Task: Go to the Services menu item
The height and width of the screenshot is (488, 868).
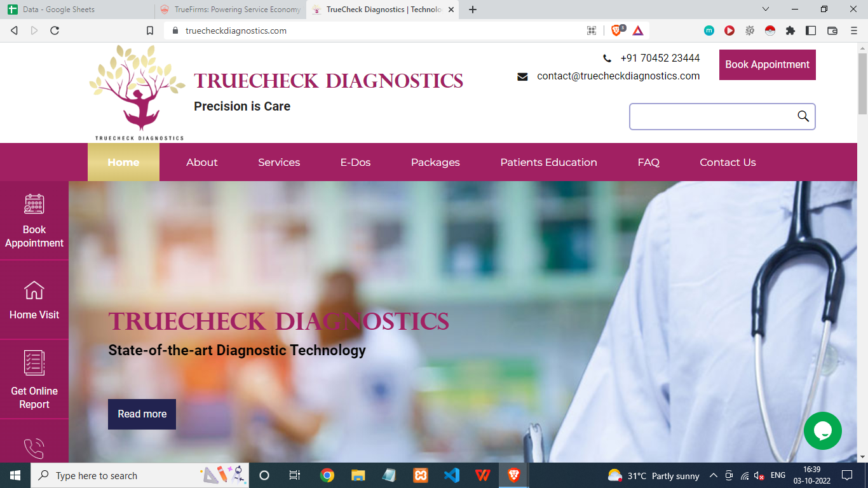Action: (279, 162)
